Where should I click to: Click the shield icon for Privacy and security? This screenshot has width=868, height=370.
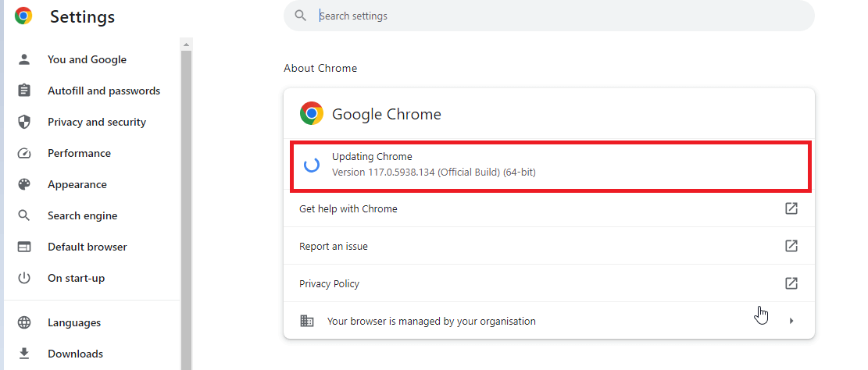(x=23, y=123)
